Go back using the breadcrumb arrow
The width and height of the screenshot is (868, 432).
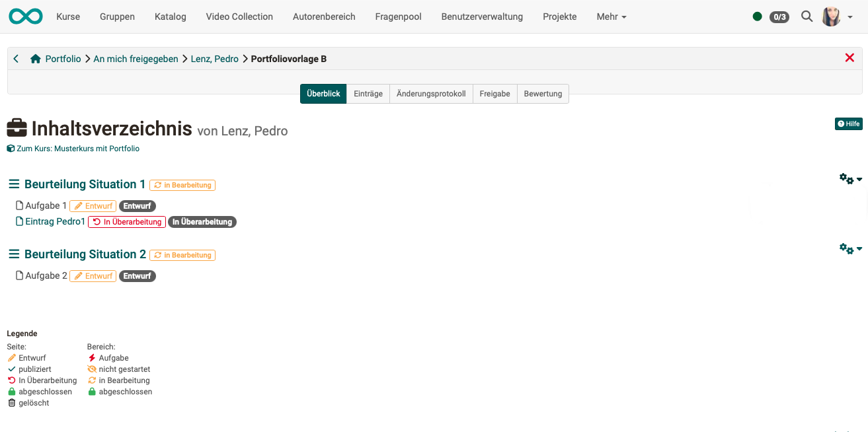tap(16, 59)
